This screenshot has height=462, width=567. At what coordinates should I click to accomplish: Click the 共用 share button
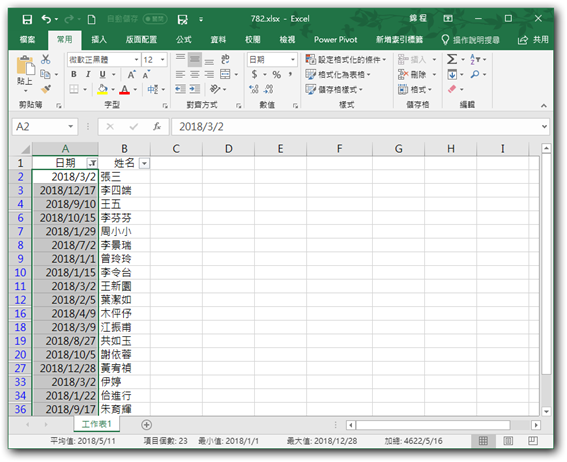533,39
